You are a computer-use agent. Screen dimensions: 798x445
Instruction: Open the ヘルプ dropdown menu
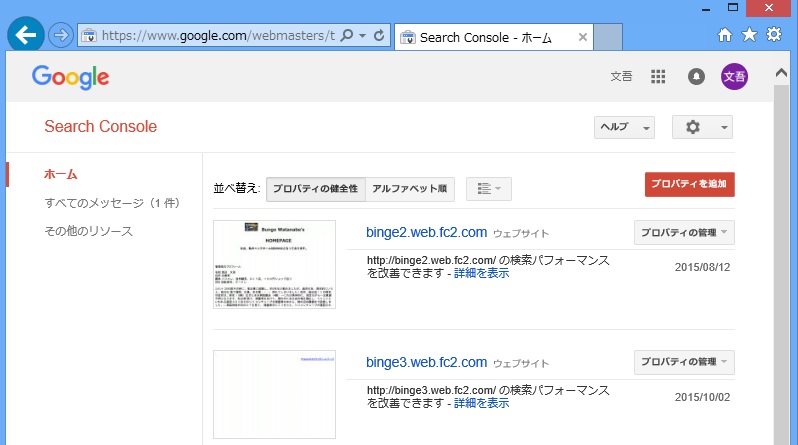pyautogui.click(x=624, y=127)
